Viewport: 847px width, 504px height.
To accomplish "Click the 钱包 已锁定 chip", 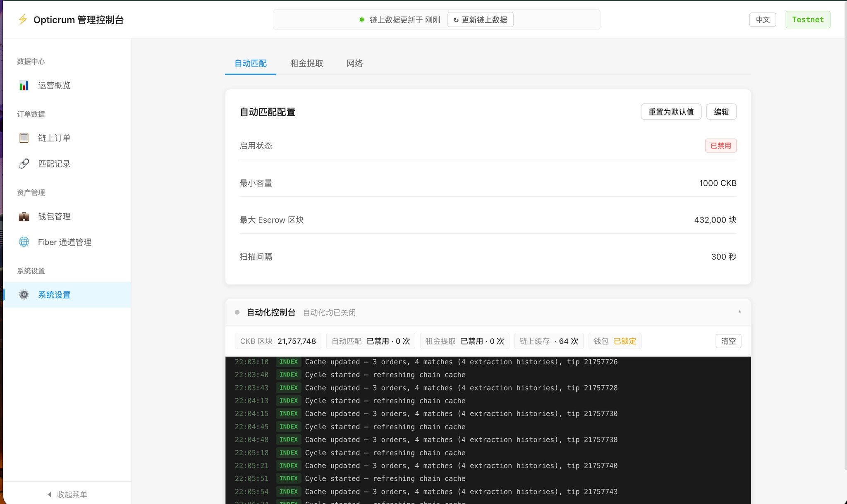I will 615,341.
